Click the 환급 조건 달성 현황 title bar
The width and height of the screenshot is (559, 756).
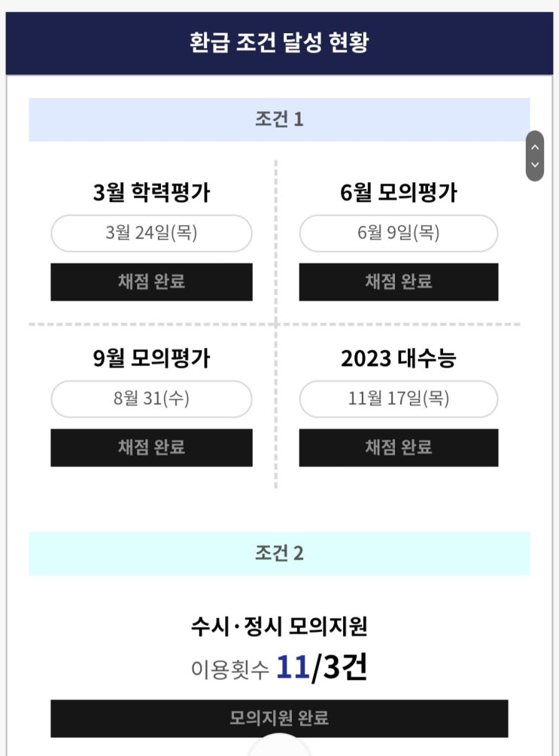pyautogui.click(x=279, y=42)
